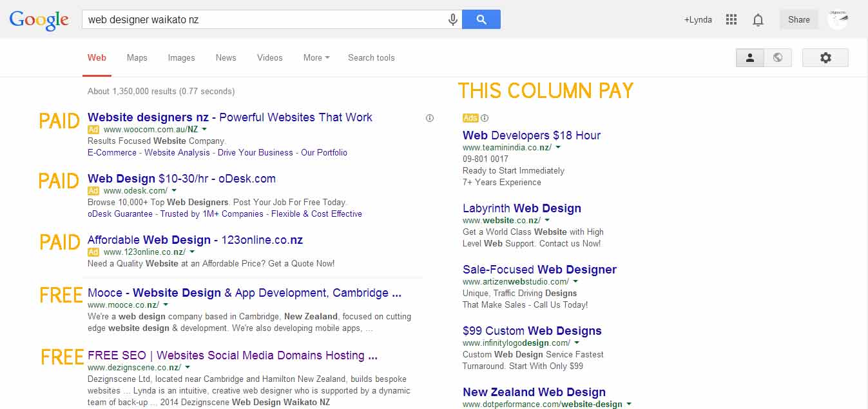The height and width of the screenshot is (409, 868).
Task: Open the Labyrinth Web Design ad link
Action: (522, 208)
